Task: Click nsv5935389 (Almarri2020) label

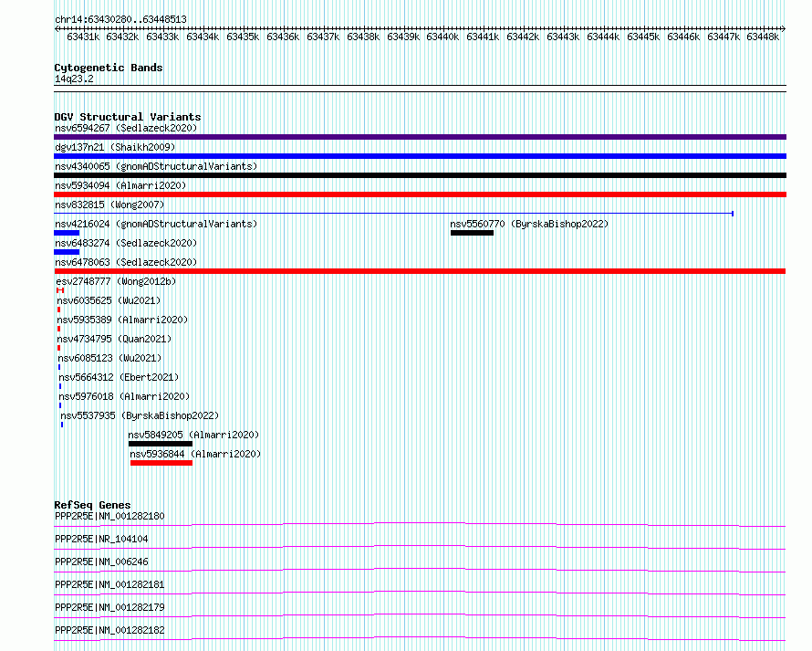Action: (x=122, y=320)
